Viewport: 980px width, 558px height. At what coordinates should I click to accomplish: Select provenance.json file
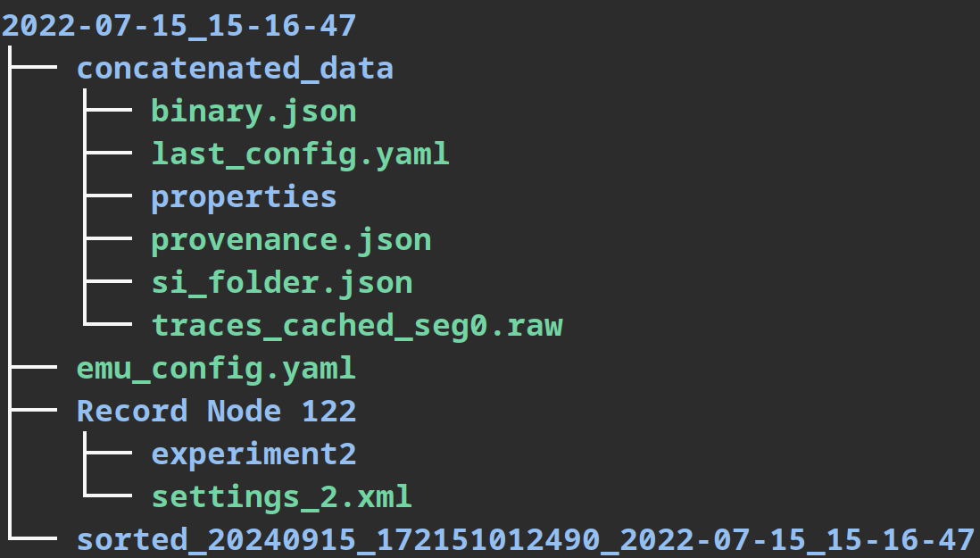(x=291, y=240)
